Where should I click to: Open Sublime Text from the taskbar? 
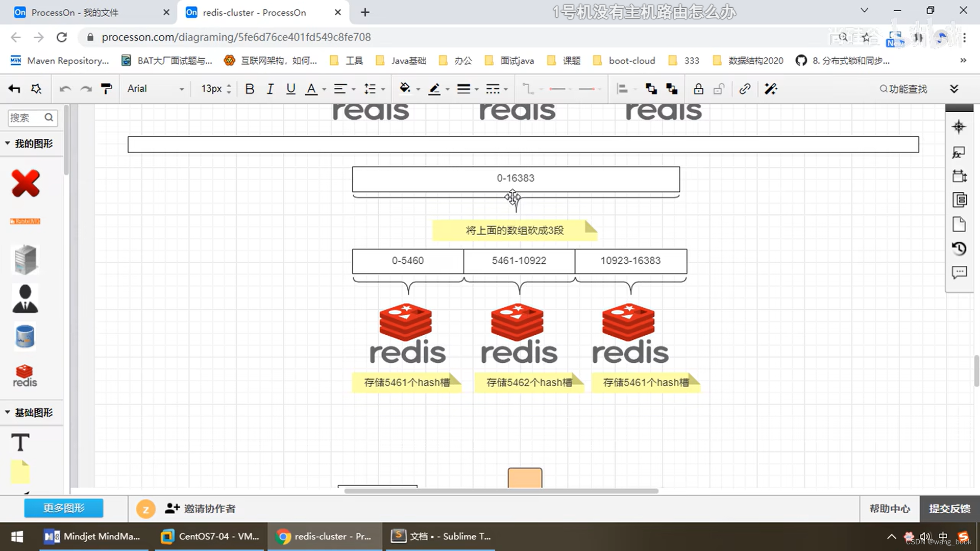tap(441, 536)
